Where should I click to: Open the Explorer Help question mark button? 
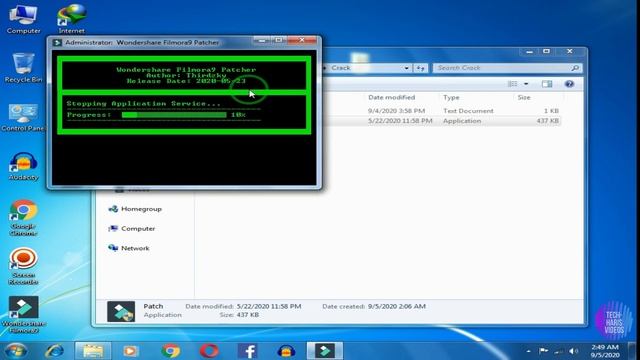pos(569,84)
